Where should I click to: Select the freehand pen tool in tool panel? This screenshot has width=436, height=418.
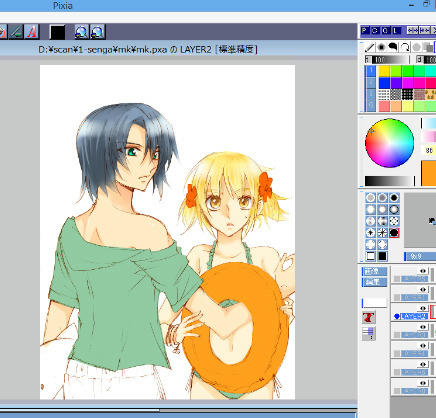tap(370, 47)
